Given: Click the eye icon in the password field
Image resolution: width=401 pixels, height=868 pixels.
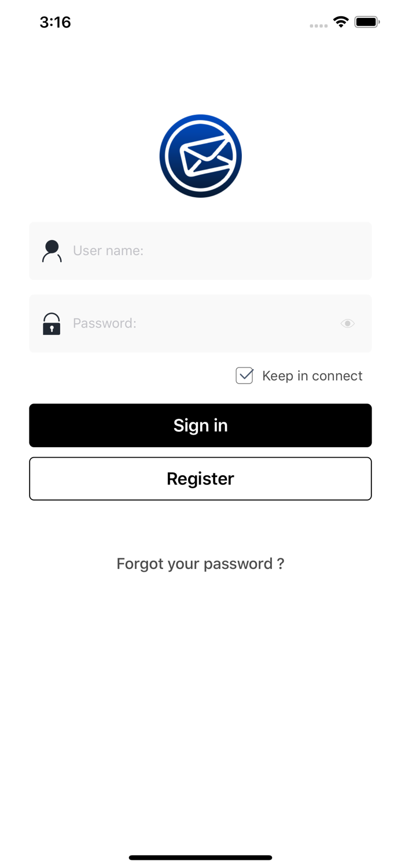Looking at the screenshot, I should [x=347, y=323].
